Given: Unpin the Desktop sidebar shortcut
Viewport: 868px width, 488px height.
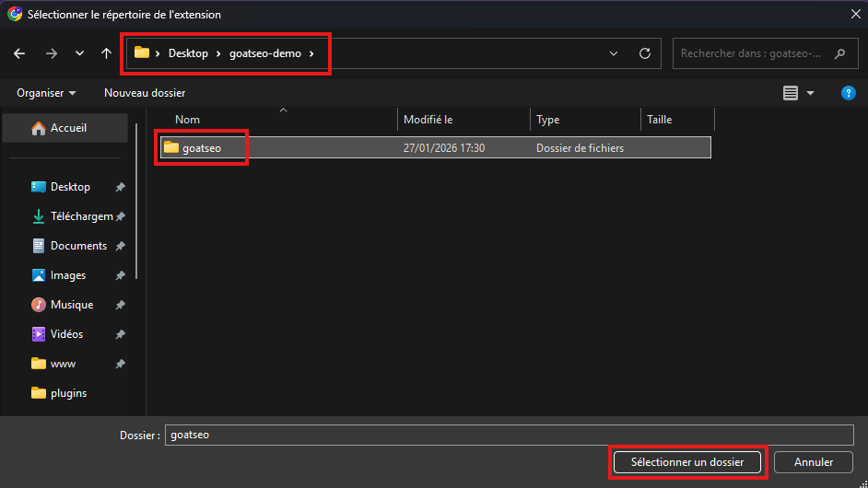Looking at the screenshot, I should tap(120, 187).
